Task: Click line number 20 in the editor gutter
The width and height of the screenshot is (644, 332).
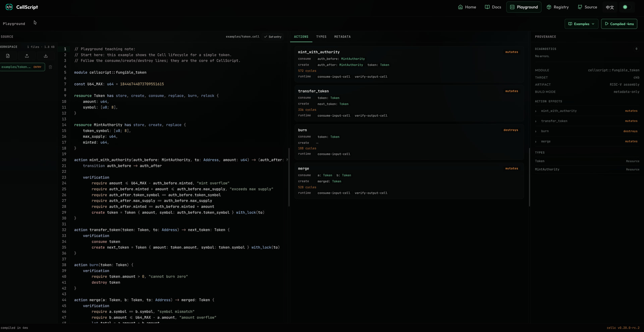Action: (x=64, y=160)
